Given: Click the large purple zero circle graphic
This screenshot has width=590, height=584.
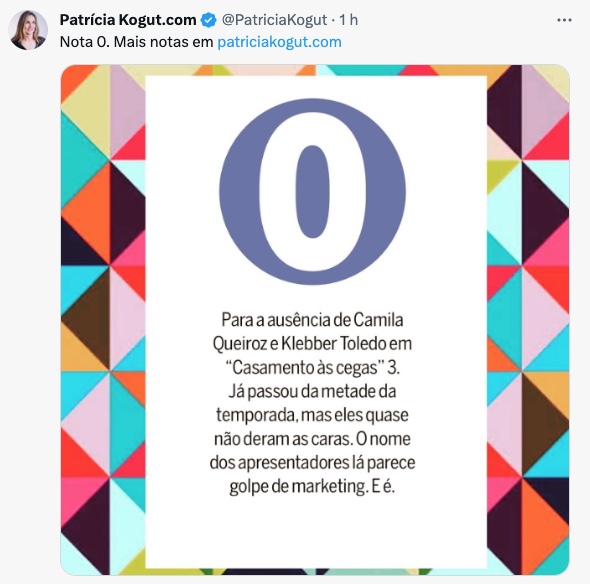Looking at the screenshot, I should (x=313, y=192).
